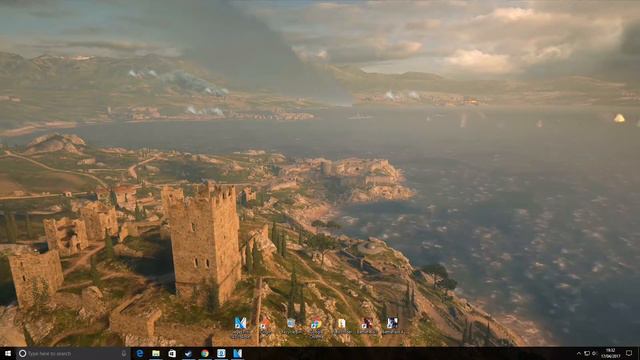Screen dimensions: 640x360
Task: Open the @ mail app on taskbar
Action: 221,353
